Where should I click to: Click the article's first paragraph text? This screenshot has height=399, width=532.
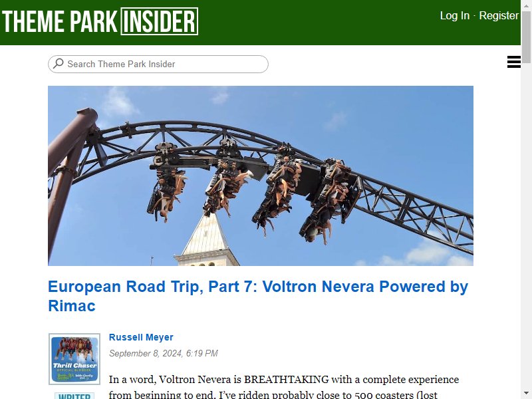coord(284,387)
